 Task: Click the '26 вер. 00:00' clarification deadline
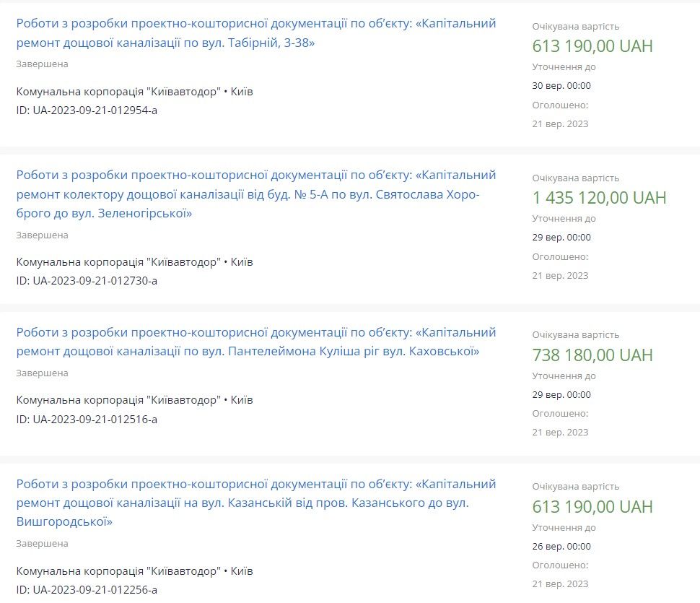tap(561, 546)
